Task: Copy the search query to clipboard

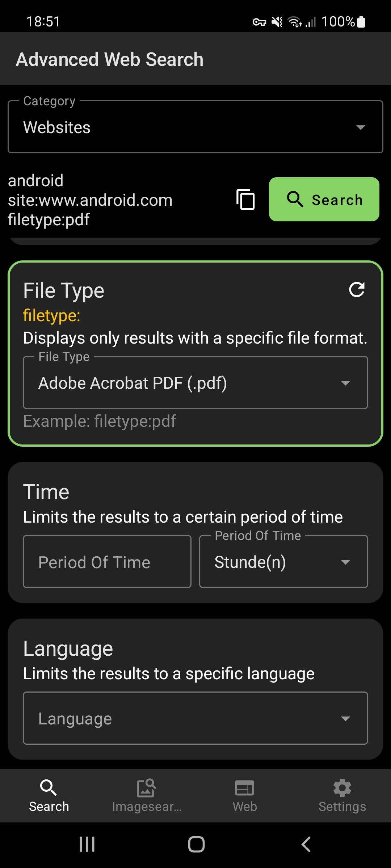Action: coord(245,199)
